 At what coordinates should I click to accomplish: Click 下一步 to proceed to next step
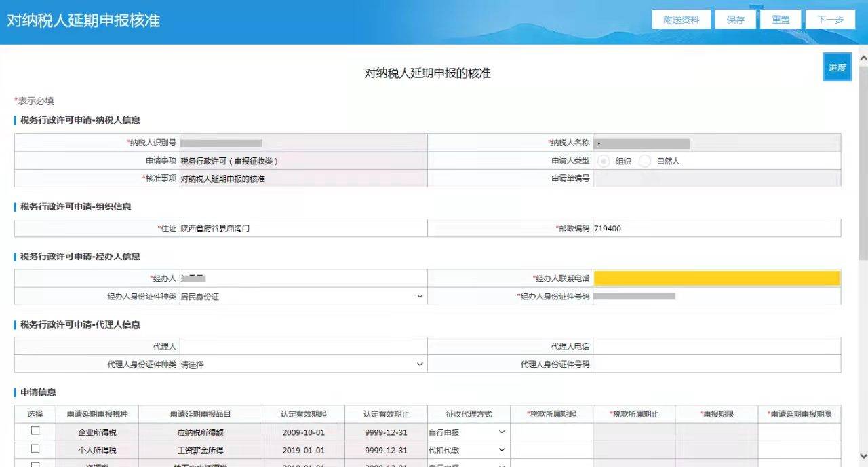(x=829, y=19)
